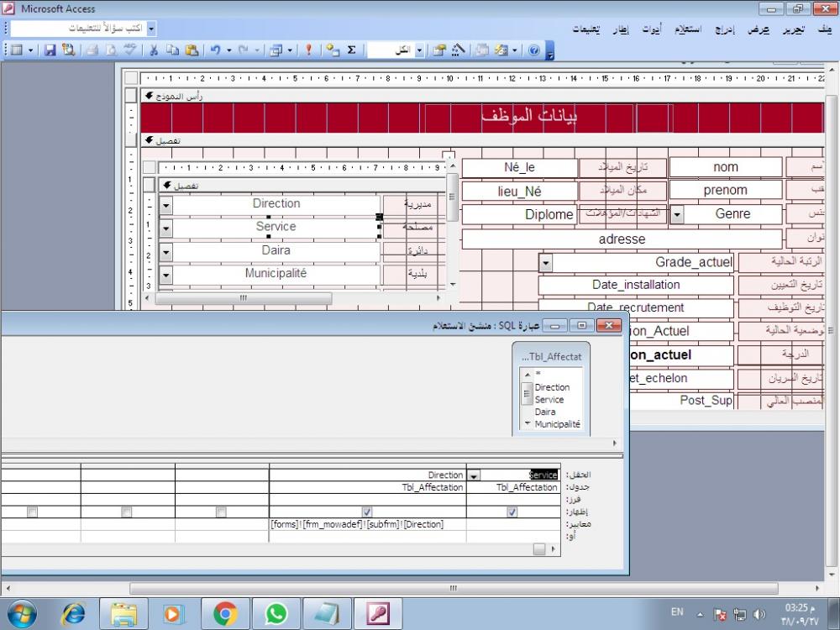Launch Internet Explorer from the taskbar
This screenshot has height=630, width=840.
tap(73, 613)
